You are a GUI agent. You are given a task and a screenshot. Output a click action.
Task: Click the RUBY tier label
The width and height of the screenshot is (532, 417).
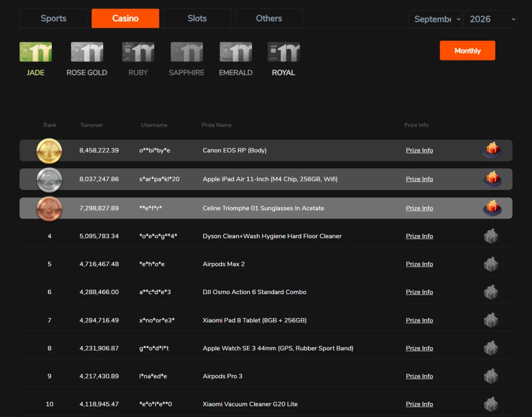click(138, 73)
